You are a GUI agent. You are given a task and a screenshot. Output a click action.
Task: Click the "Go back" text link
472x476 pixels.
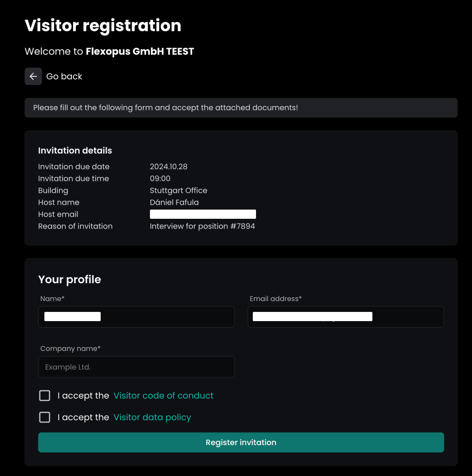(x=64, y=76)
